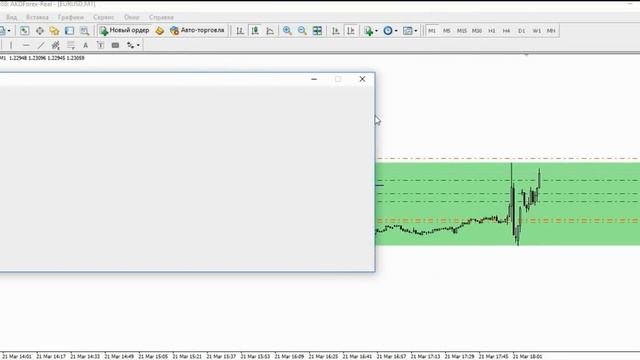The image size is (640, 360).
Task: Switch to D1 timeframe
Action: [521, 31]
